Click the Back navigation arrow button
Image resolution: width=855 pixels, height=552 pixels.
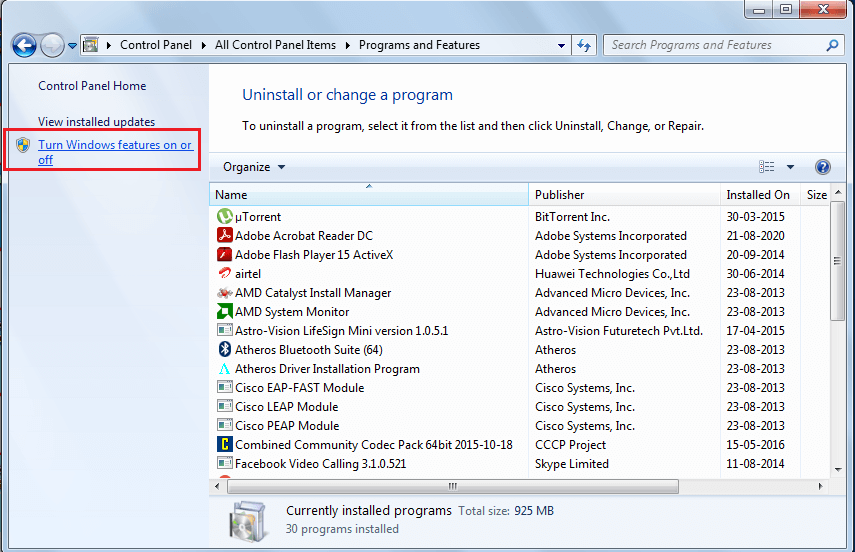click(25, 45)
